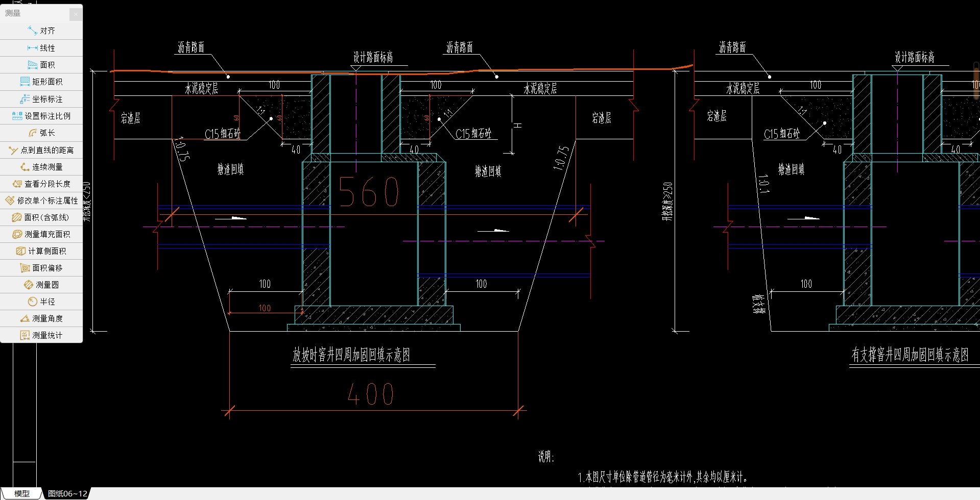Image resolution: width=980 pixels, height=500 pixels.
Task: Switch to the 图纸06~12 layout tab
Action: click(67, 493)
